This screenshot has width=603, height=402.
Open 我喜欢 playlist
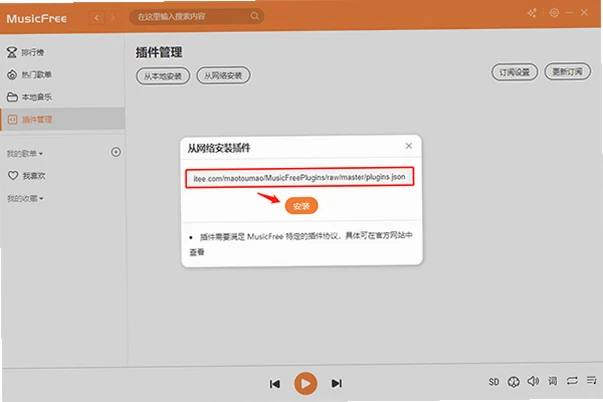click(27, 175)
